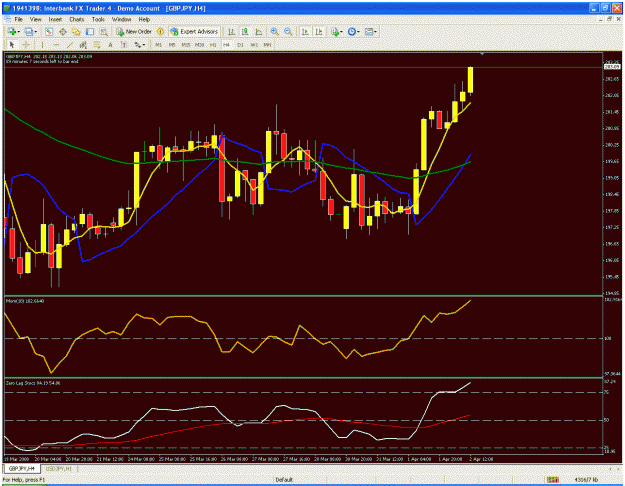Select the Trendline drawing tool
Screen dimensions: 625x486
(70, 45)
